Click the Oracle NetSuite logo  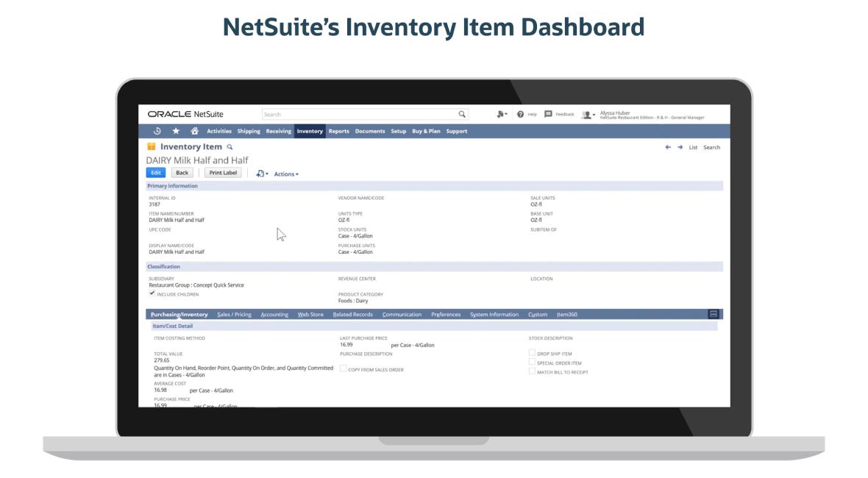(x=185, y=114)
